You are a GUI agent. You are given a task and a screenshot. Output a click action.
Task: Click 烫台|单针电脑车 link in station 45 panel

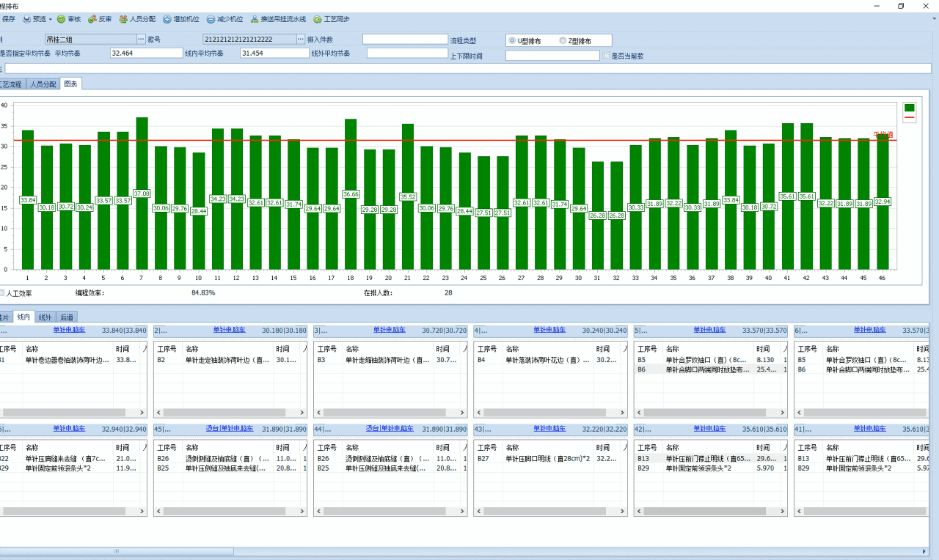coord(229,428)
